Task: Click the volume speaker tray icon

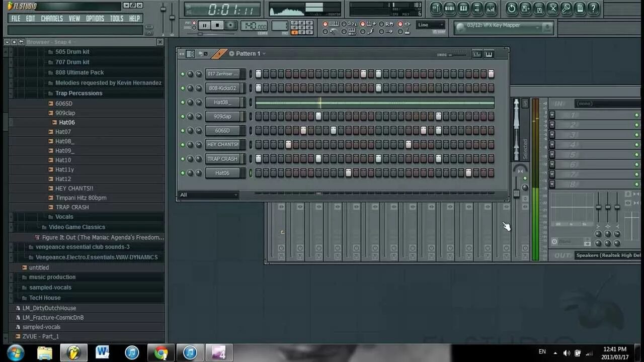Action: pyautogui.click(x=567, y=353)
